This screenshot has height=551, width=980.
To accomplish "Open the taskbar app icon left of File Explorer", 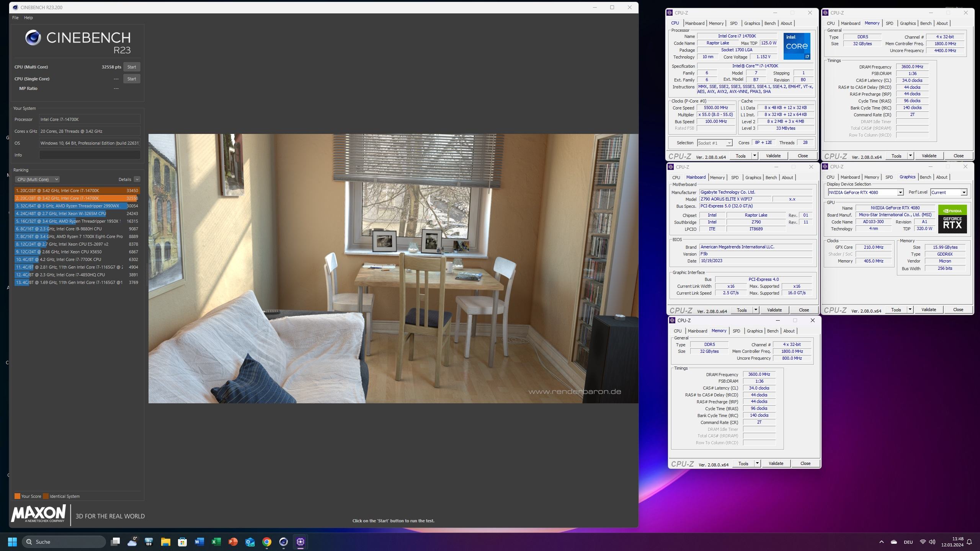I will 149,542.
